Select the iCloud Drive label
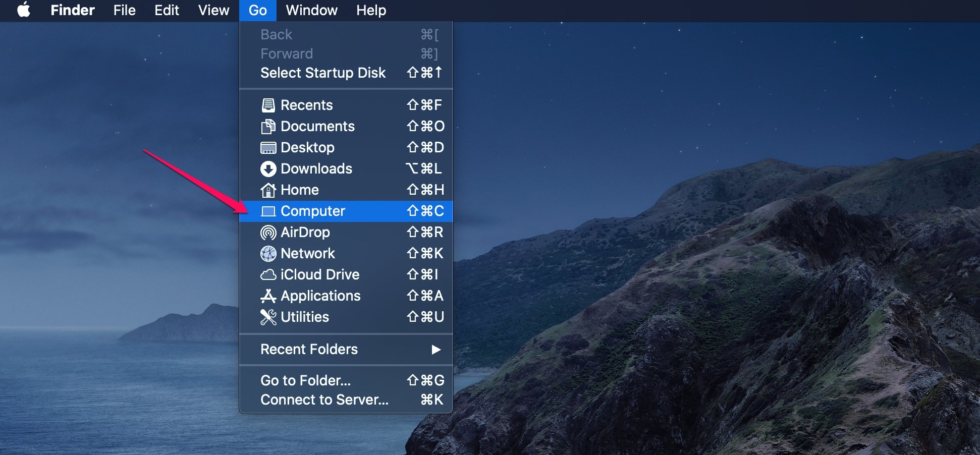Image resolution: width=980 pixels, height=455 pixels. click(320, 274)
